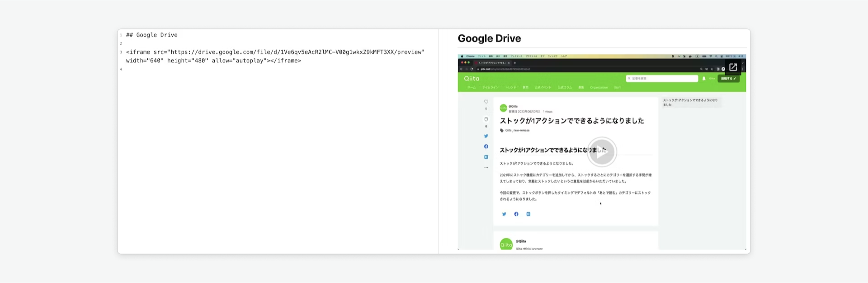Select the 公式コラム tab in the Qiita nav
Viewport: 868px width, 283px height.
tap(565, 87)
